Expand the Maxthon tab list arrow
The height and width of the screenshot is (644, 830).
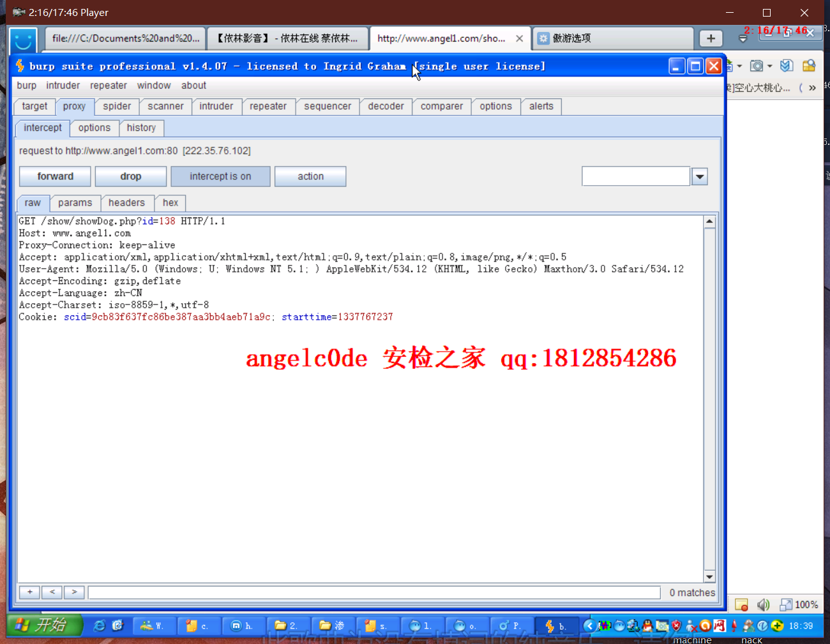[743, 39]
